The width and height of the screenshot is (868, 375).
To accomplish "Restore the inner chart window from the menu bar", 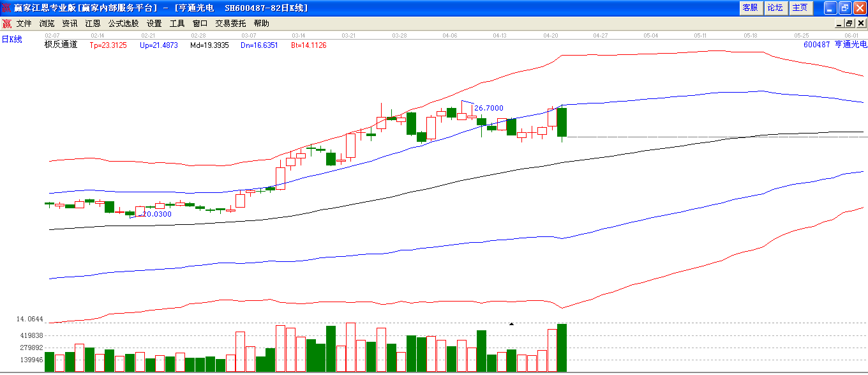I will coord(849,23).
